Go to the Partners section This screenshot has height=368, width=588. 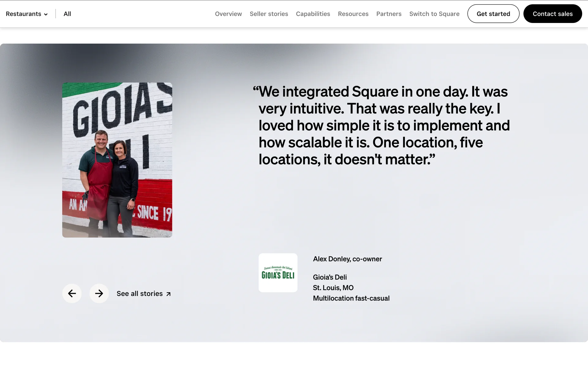coord(389,14)
